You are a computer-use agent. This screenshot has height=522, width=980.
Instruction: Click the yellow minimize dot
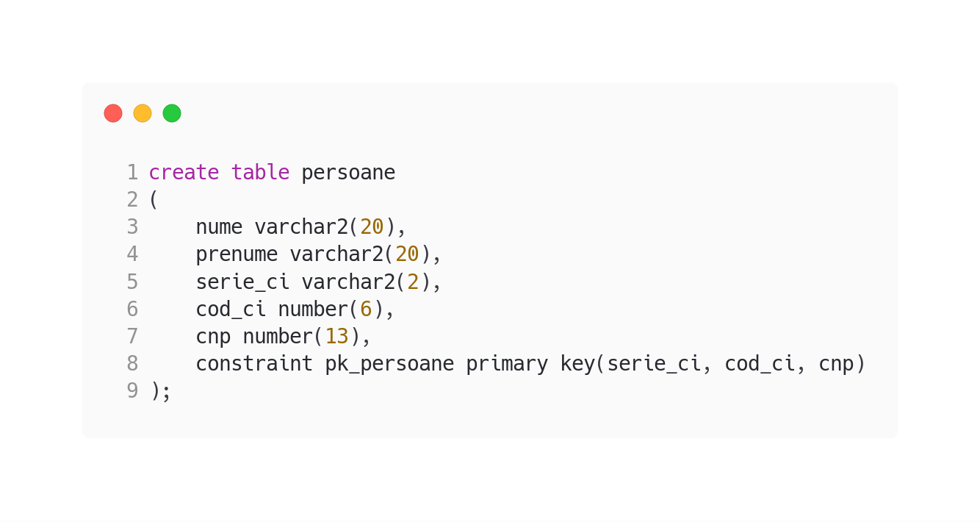[x=143, y=113]
